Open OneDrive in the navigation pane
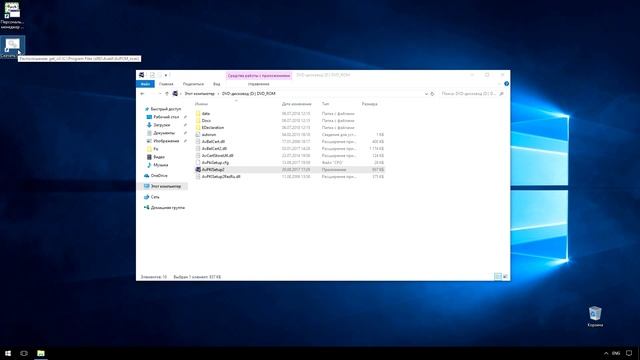The width and height of the screenshot is (640, 360). coord(159,176)
